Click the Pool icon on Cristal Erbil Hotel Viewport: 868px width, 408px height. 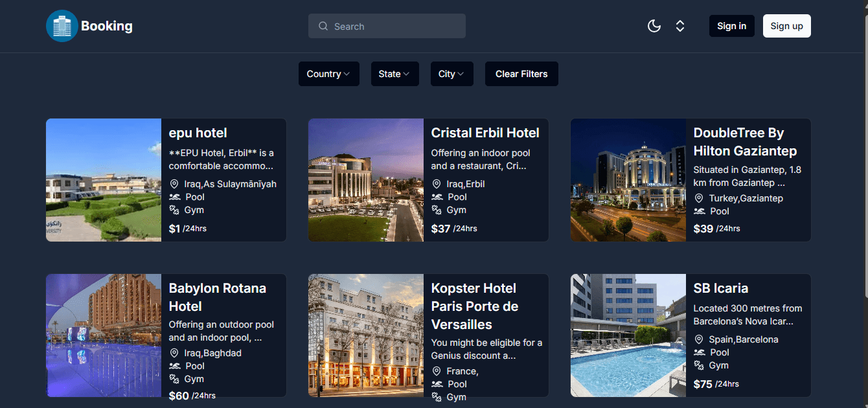[436, 197]
